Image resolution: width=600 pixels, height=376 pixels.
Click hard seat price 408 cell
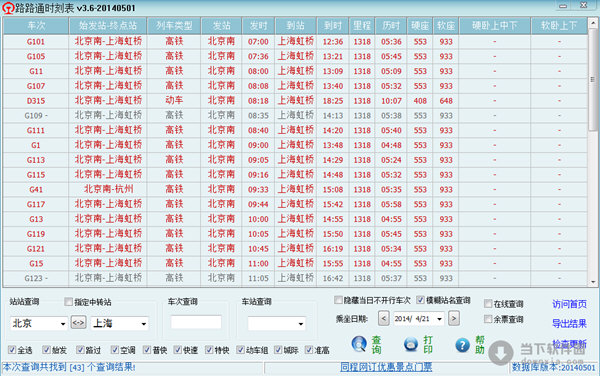point(420,101)
